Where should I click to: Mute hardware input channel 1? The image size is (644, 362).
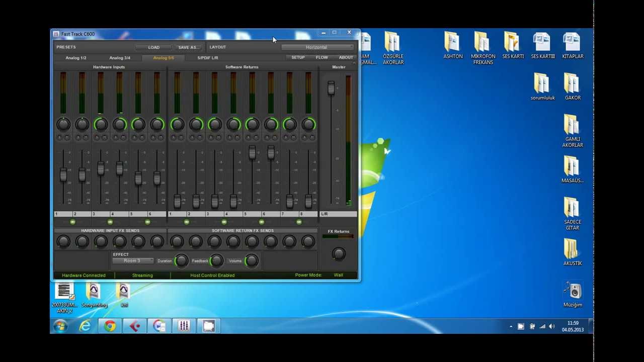point(67,137)
